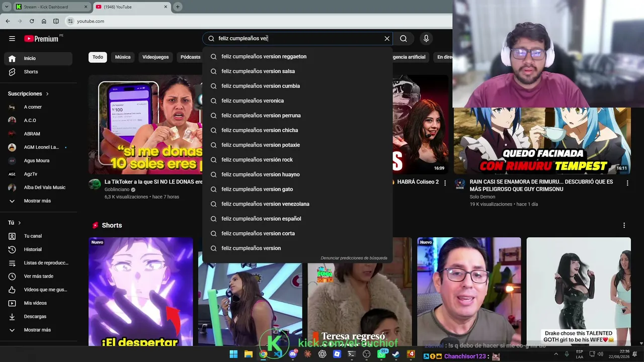Image resolution: width=644 pixels, height=362 pixels.
Task: View site information for youtube.com
Action: pyautogui.click(x=70, y=21)
